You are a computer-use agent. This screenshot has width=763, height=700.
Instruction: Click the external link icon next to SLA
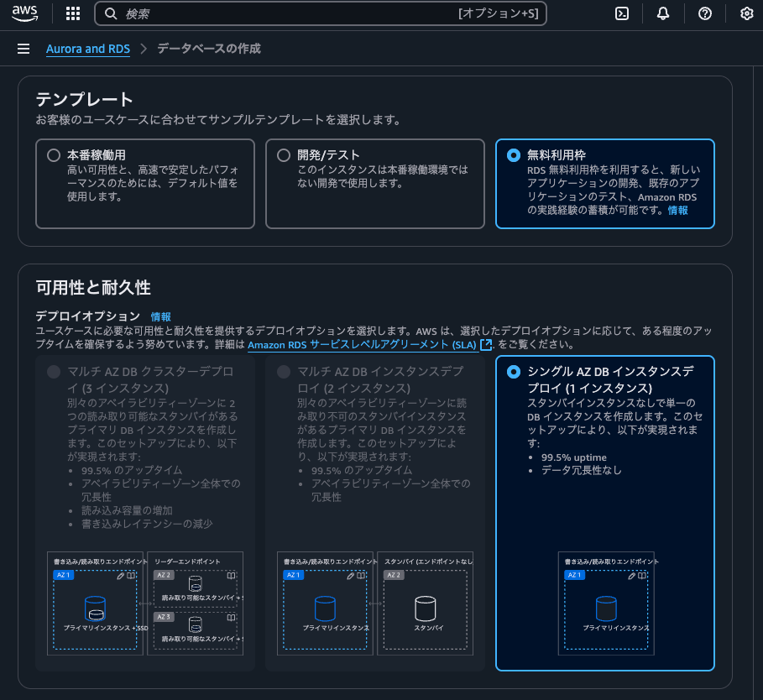[486, 344]
